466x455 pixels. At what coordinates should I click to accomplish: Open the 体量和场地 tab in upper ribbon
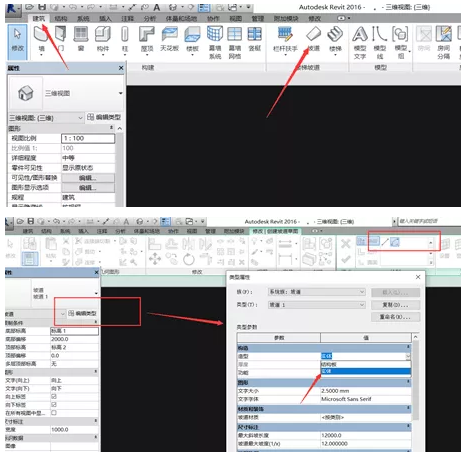click(181, 19)
